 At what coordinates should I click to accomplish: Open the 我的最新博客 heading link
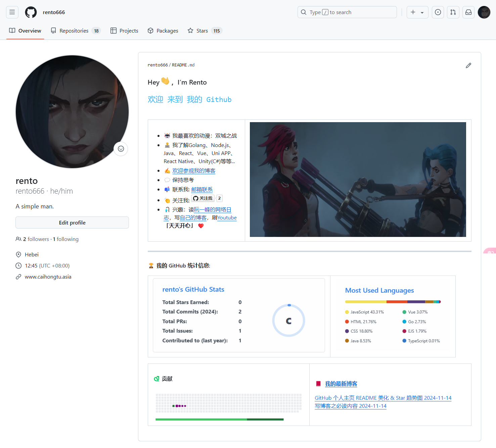[x=341, y=384]
